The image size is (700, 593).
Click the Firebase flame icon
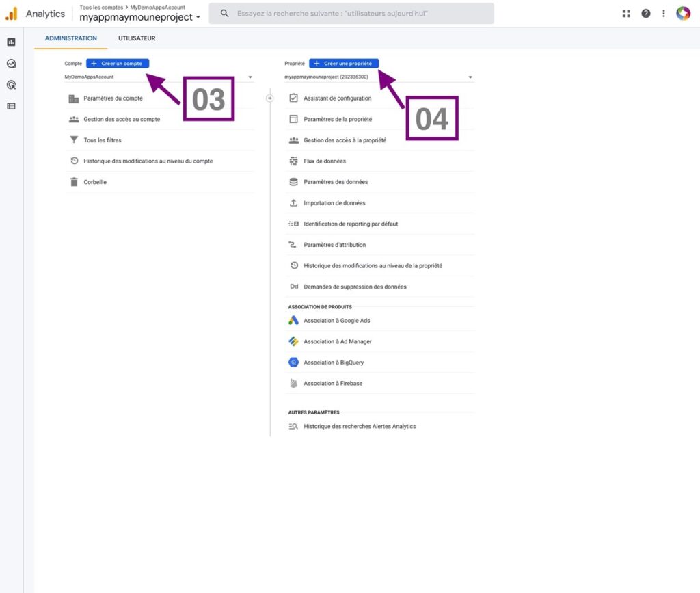tap(293, 383)
